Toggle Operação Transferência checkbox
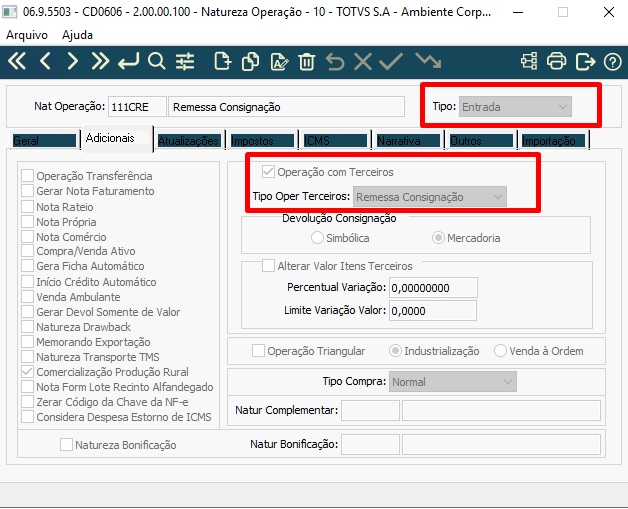Viewport: 628px width, 509px height. [x=28, y=175]
